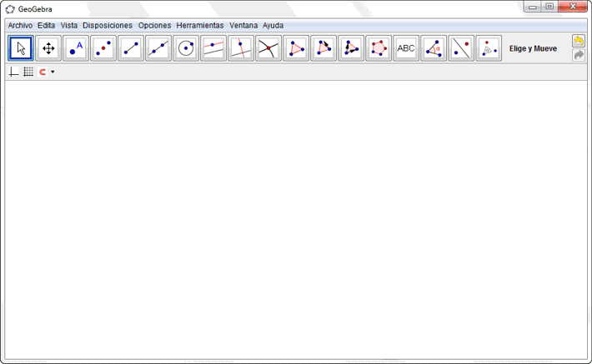Click the GeoGebra title bar icon
Screen dimensions: 592x364
pyautogui.click(x=10, y=9)
